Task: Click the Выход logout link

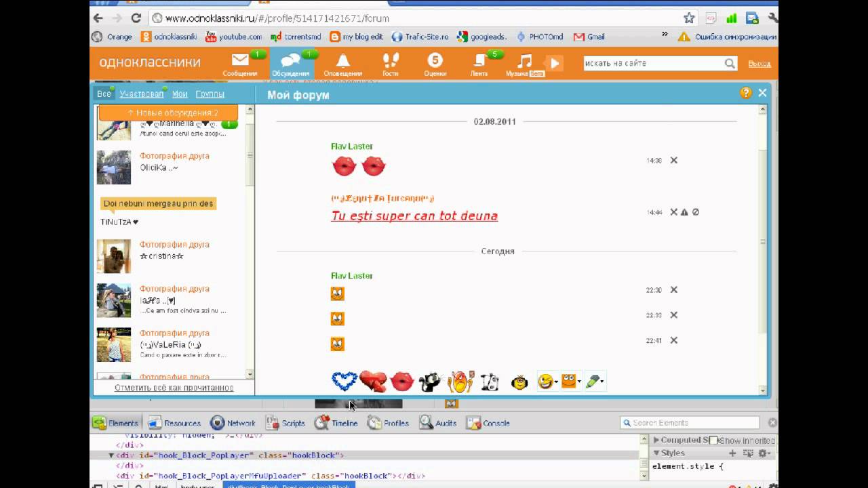Action: [759, 64]
